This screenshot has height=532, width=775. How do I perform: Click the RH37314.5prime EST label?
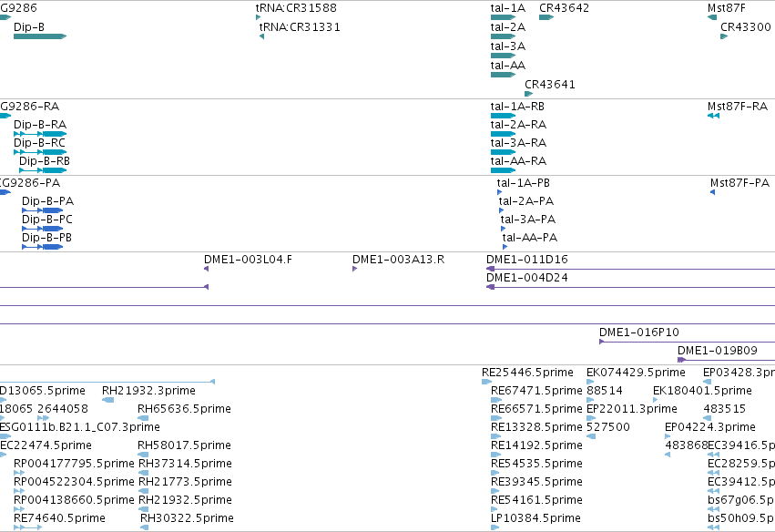coord(186,464)
